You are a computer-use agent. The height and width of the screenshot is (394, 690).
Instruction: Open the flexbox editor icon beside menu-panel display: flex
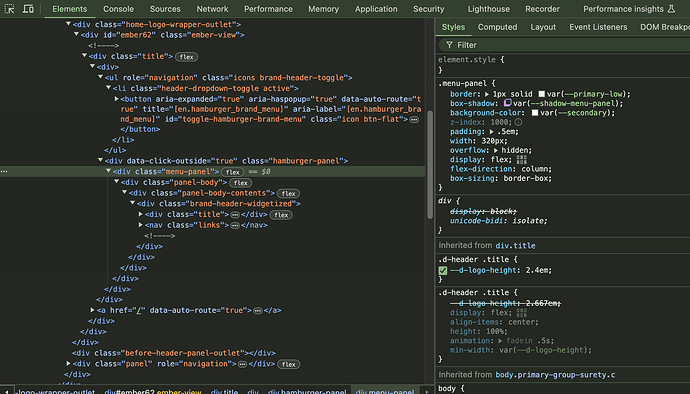(521, 159)
